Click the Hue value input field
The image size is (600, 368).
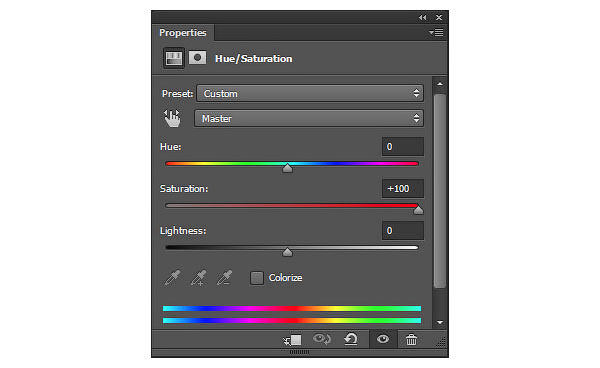pos(403,147)
